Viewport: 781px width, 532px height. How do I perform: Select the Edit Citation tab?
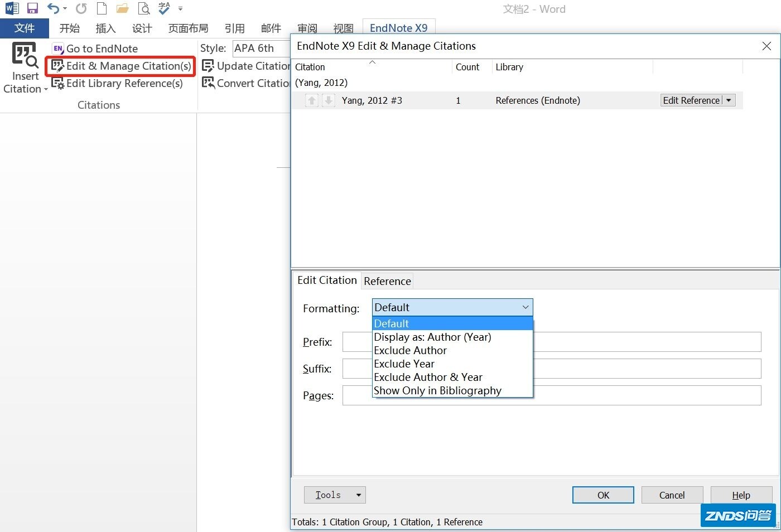coord(327,280)
